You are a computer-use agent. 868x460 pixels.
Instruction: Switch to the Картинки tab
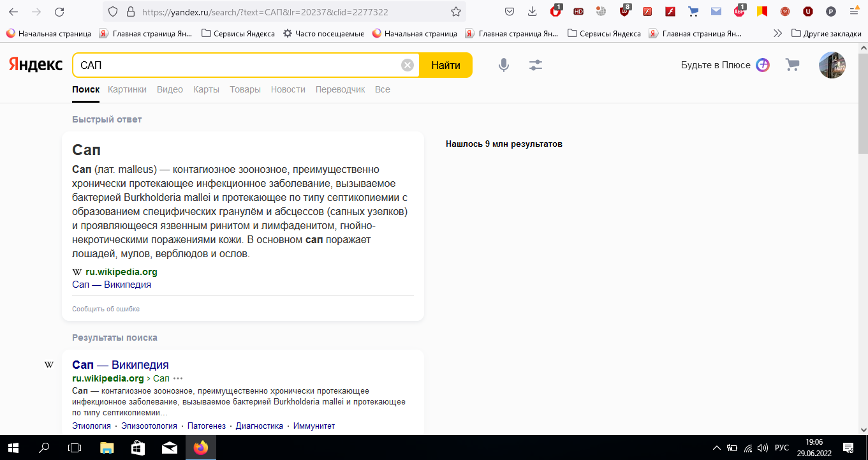[127, 89]
